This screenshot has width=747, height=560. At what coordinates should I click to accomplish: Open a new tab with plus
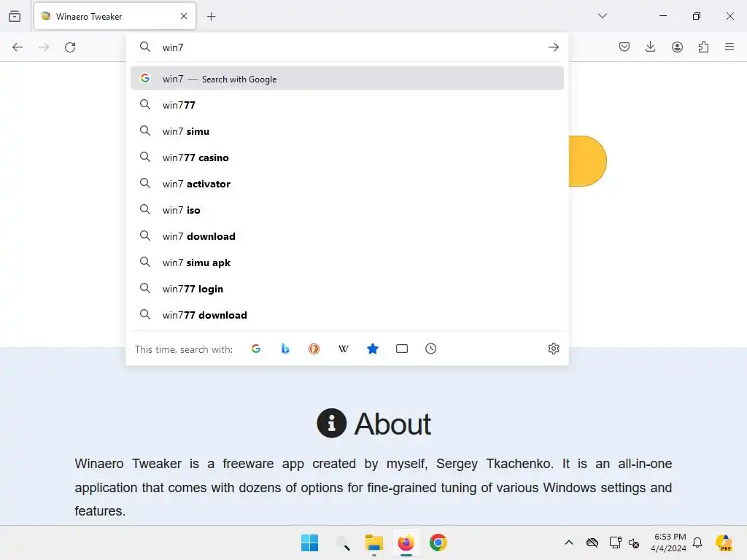pos(212,17)
